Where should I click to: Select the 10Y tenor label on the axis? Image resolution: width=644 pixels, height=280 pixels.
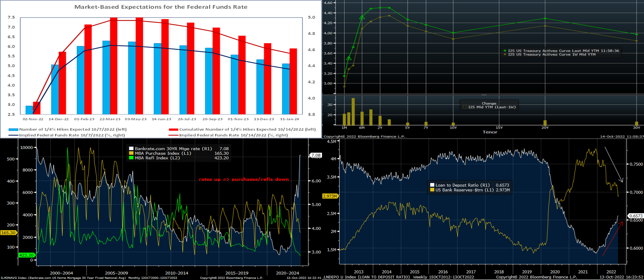pyautogui.click(x=453, y=128)
